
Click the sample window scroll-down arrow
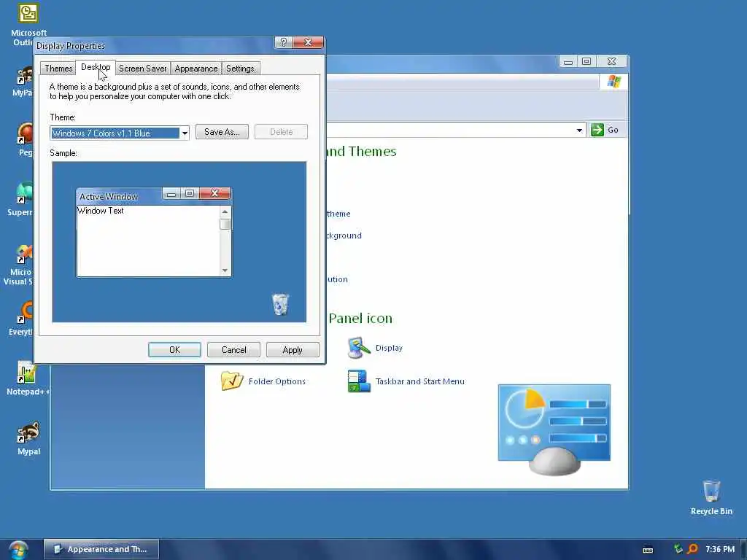225,271
